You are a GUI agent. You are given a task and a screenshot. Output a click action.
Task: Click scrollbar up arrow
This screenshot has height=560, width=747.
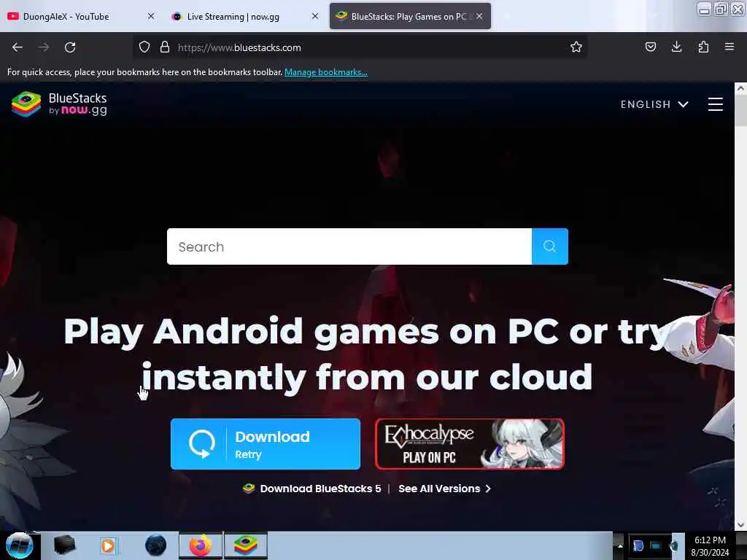click(740, 88)
